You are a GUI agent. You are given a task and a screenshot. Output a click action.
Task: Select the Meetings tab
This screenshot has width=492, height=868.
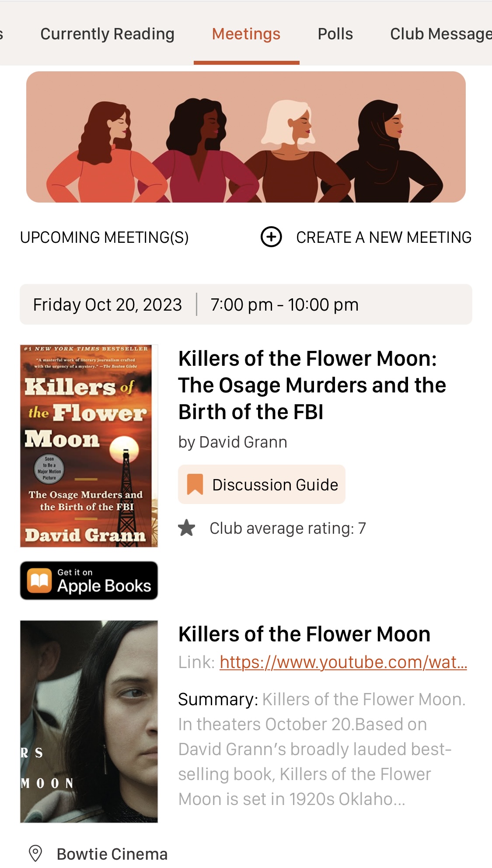tap(246, 34)
